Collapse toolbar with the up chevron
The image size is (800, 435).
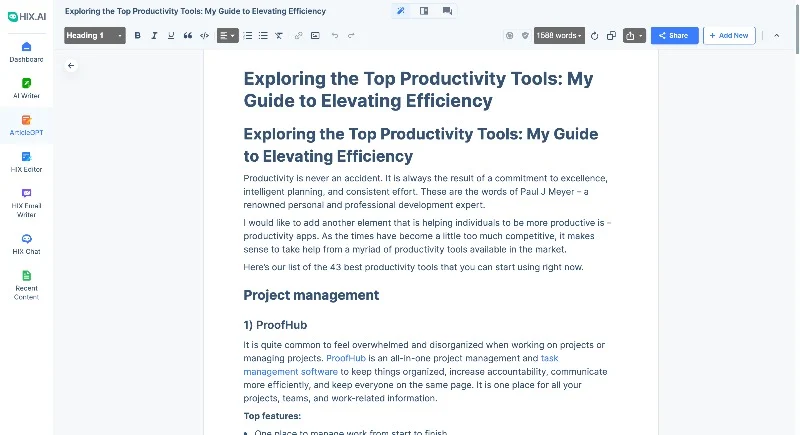[x=777, y=35]
